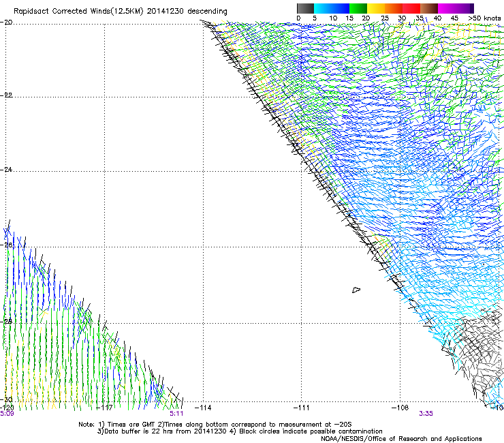Click the small island outline near -27S

tap(356, 290)
